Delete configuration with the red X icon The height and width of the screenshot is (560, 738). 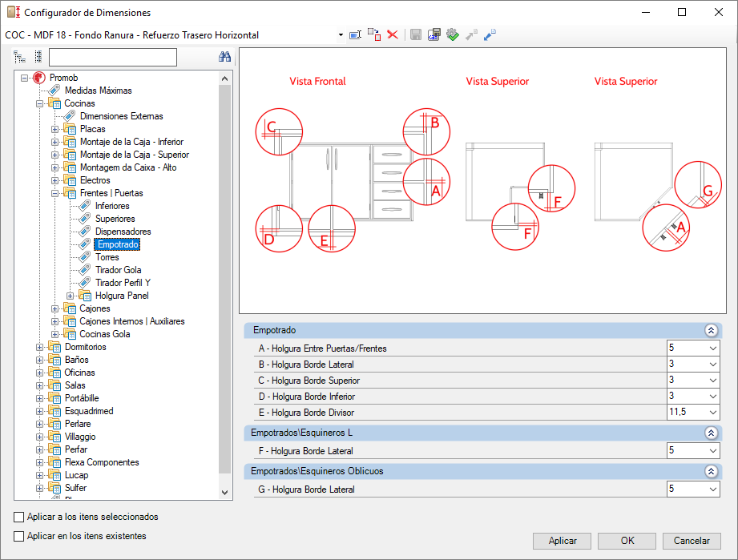click(x=393, y=34)
